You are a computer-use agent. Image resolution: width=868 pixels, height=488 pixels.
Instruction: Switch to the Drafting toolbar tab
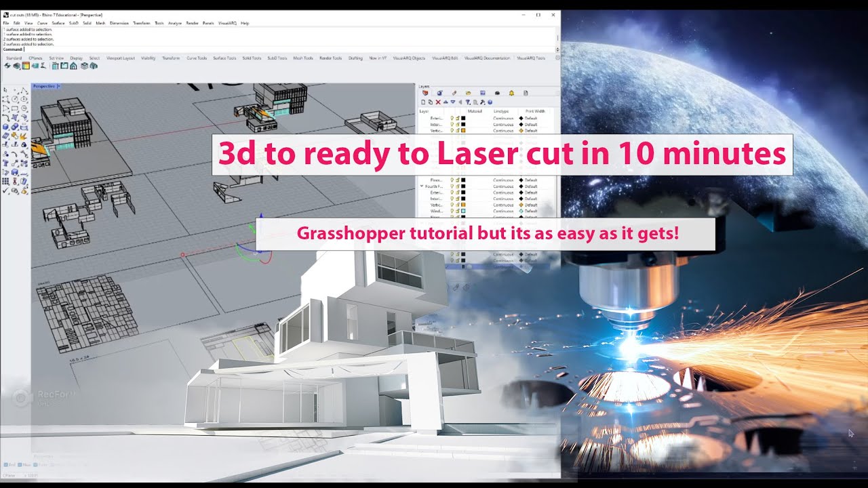(355, 58)
